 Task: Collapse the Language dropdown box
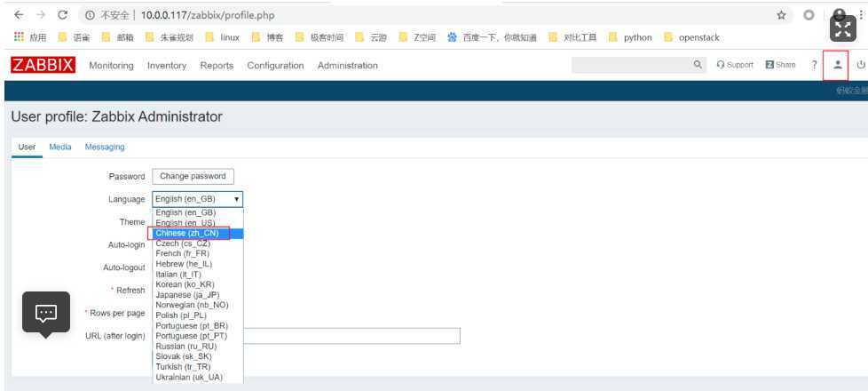tap(197, 199)
